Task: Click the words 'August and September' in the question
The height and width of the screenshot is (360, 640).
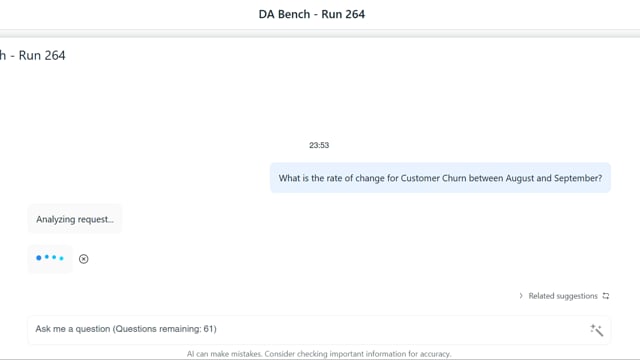Action: click(553, 178)
